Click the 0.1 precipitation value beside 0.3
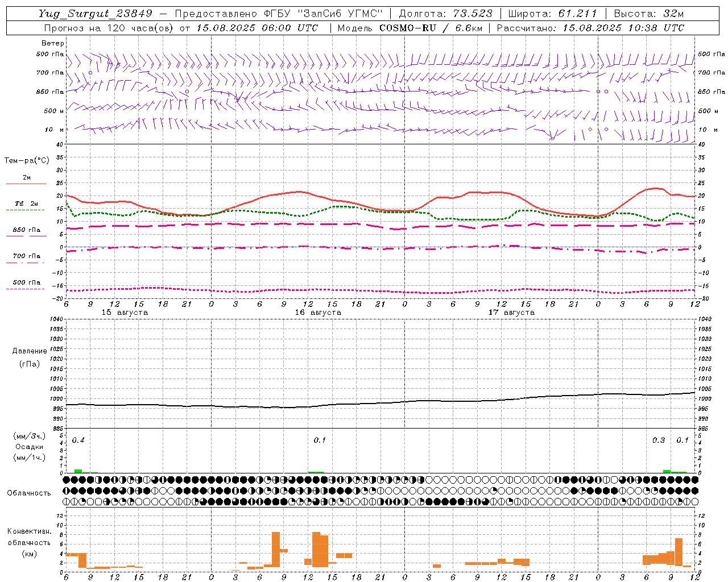 pyautogui.click(x=682, y=440)
